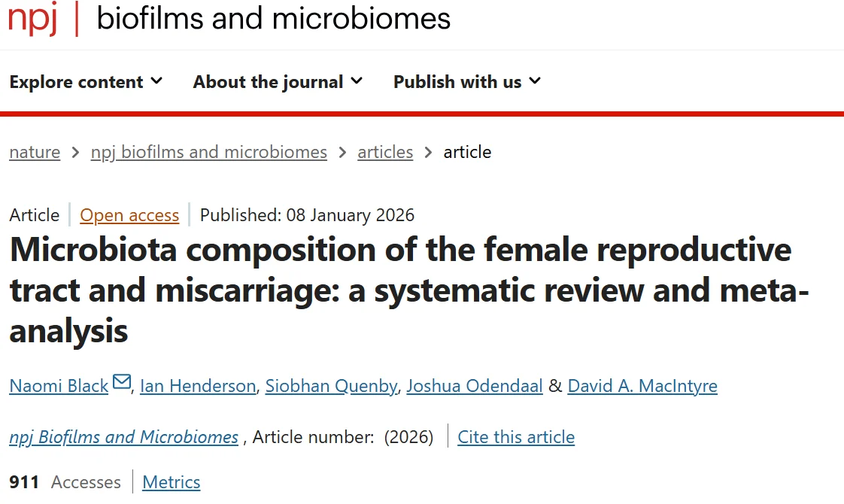844x504 pixels.
Task: Open the italic npj Biofilms and Microbiomes link
Action: tap(123, 437)
